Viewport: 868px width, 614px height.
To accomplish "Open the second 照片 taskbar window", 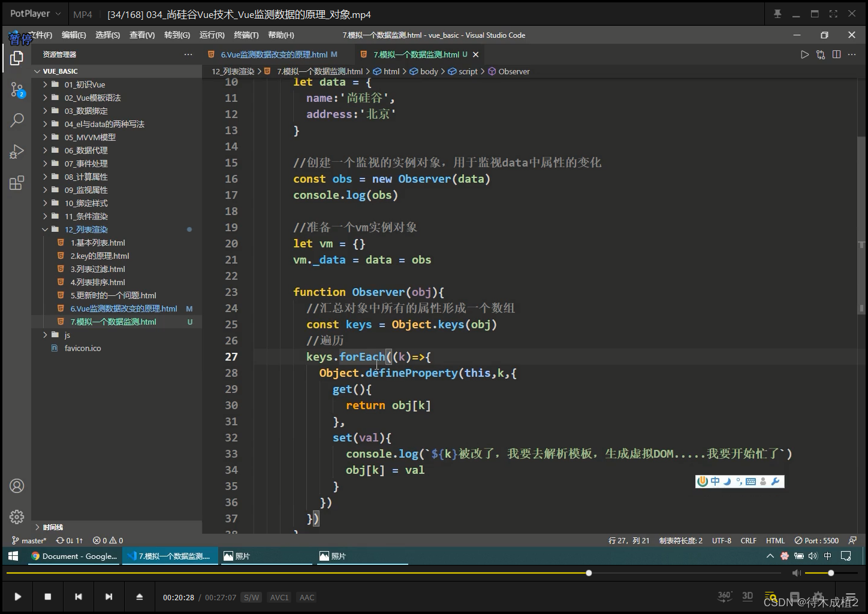I will (361, 556).
